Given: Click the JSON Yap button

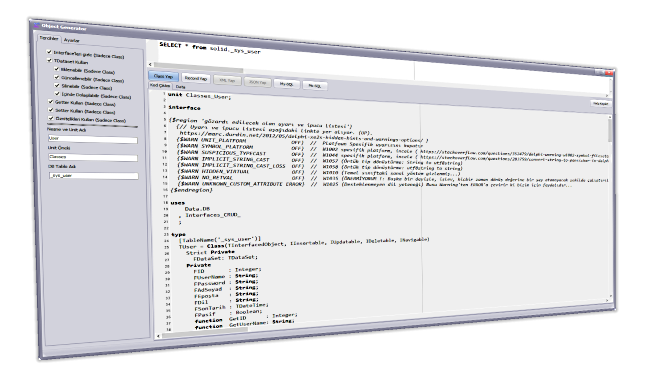Looking at the screenshot, I should pyautogui.click(x=258, y=82).
